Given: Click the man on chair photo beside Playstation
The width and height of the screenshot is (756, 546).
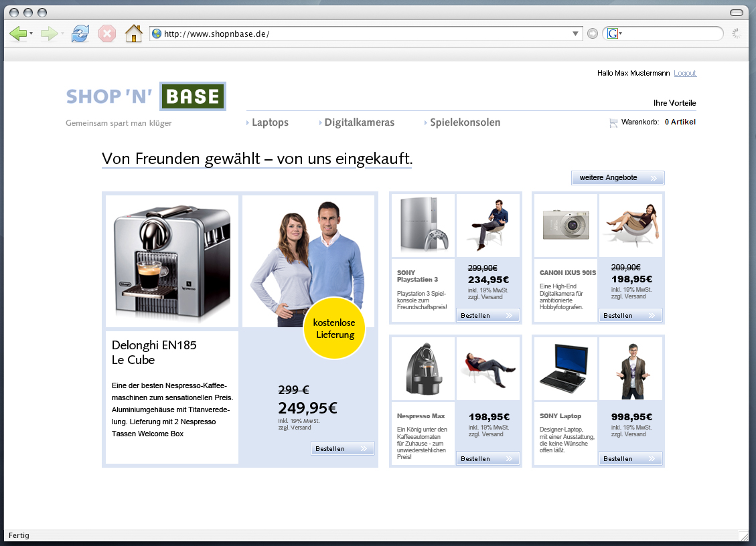Looking at the screenshot, I should click(488, 225).
